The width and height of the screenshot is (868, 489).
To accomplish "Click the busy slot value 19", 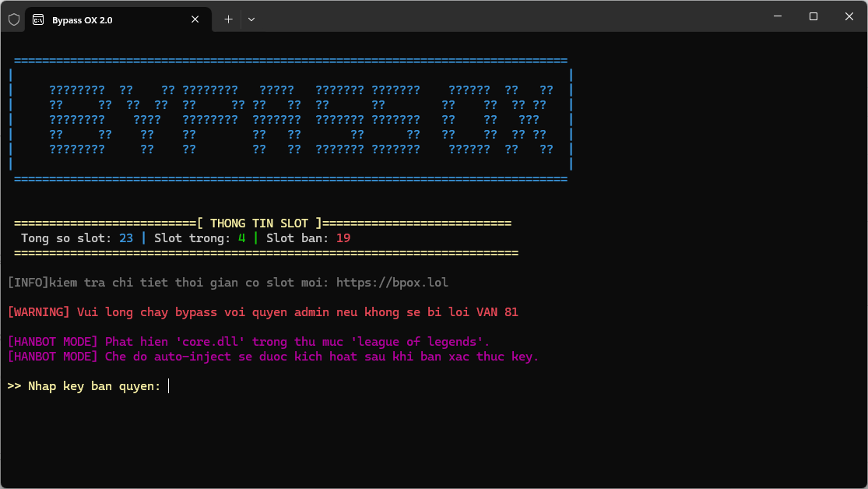I will 343,238.
